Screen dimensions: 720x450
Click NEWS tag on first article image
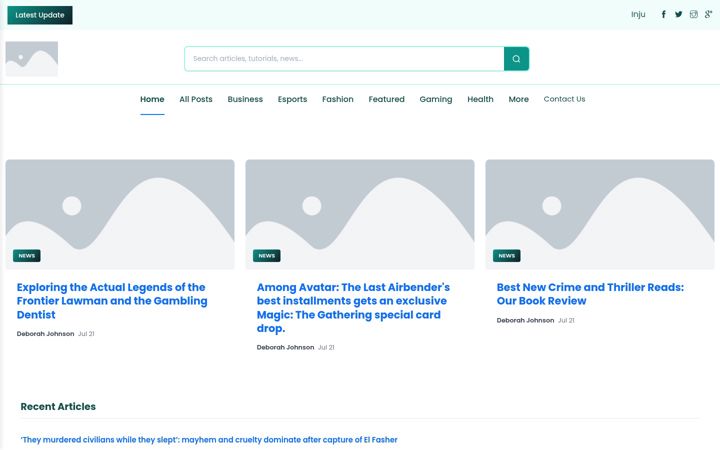(x=27, y=256)
